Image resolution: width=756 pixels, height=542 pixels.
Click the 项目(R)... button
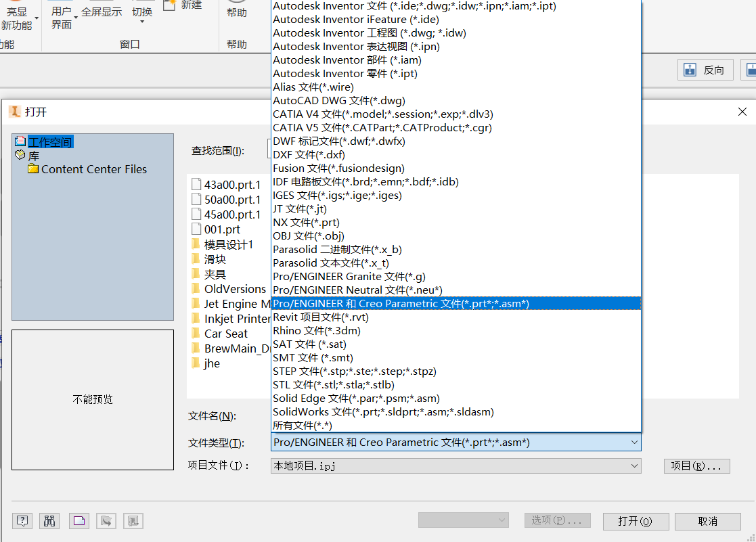click(x=696, y=466)
